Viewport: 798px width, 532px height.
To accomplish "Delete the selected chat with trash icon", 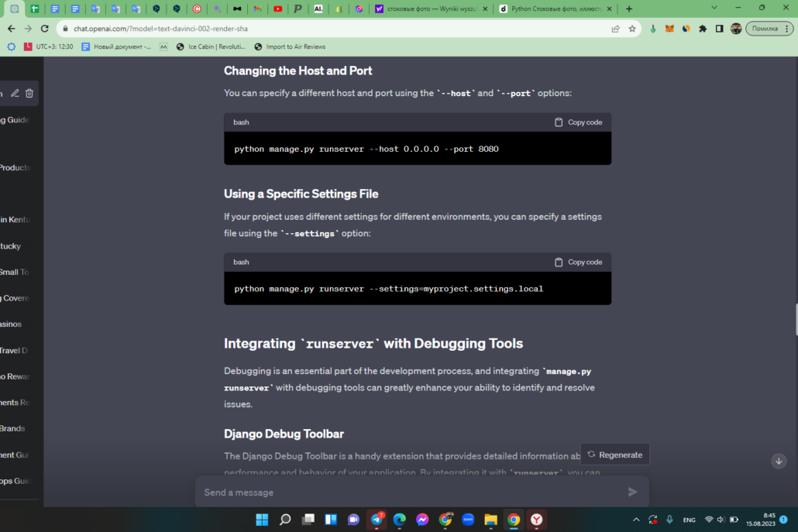I will click(29, 93).
